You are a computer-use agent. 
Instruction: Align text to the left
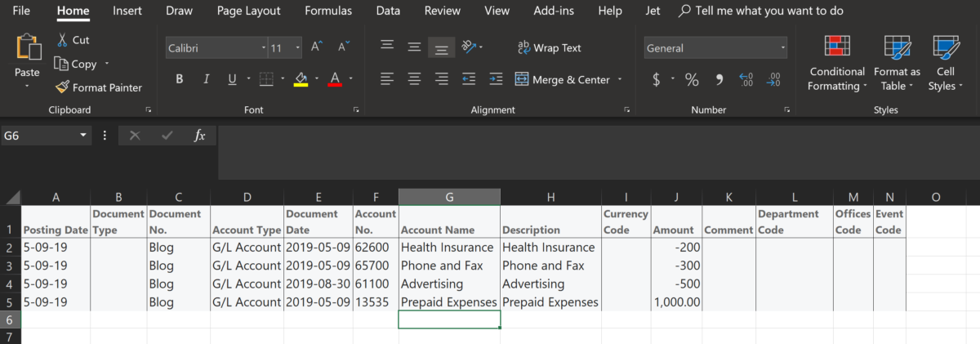click(x=388, y=79)
